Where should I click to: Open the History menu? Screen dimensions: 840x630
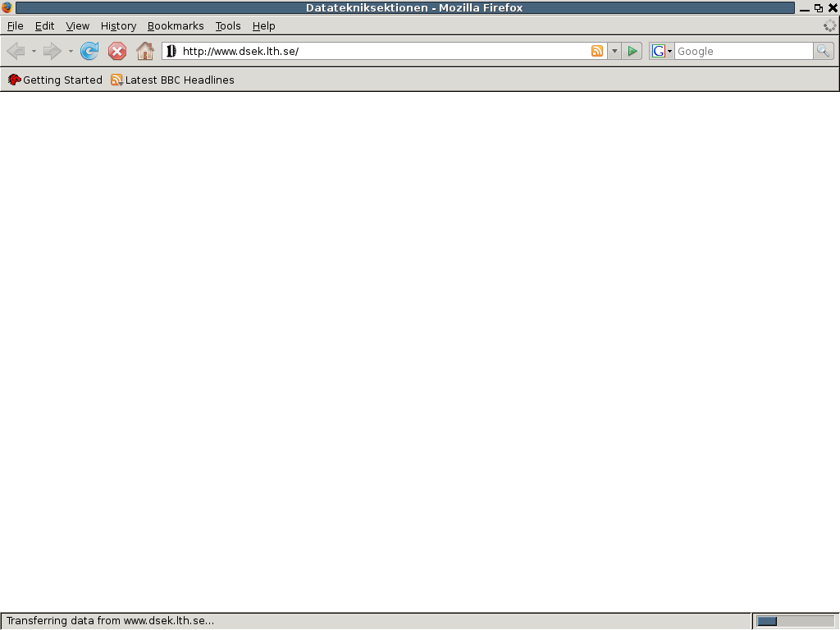[x=118, y=26]
